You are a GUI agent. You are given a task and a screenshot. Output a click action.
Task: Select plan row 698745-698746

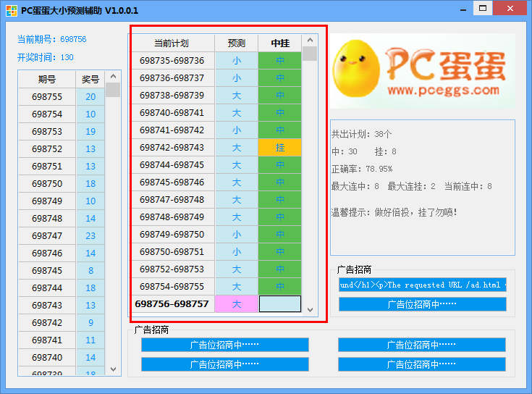tap(216, 183)
